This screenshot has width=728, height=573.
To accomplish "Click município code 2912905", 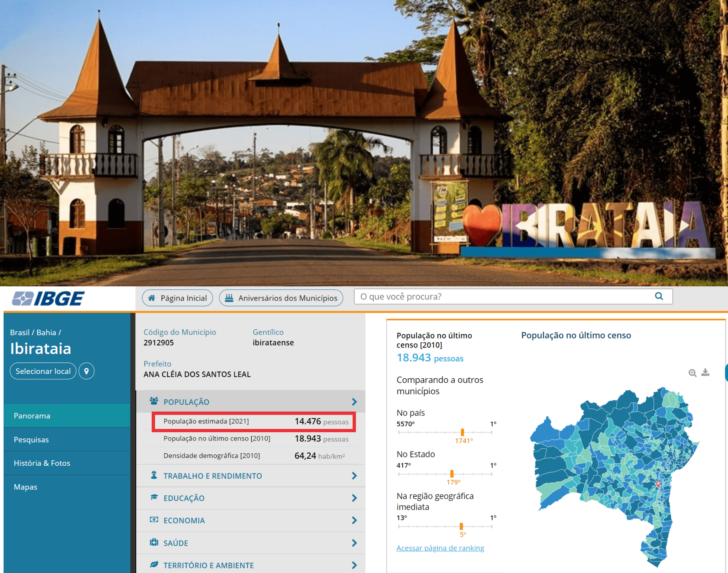I will pos(159,343).
